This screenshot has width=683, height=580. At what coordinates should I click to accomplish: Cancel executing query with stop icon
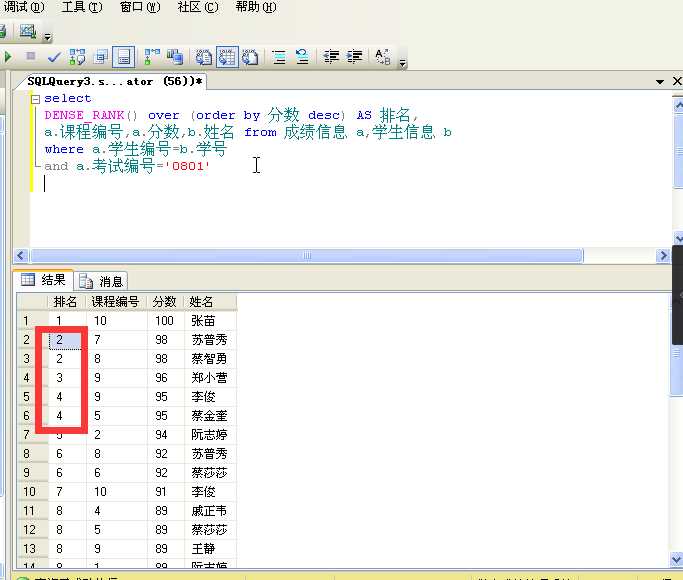click(x=30, y=56)
